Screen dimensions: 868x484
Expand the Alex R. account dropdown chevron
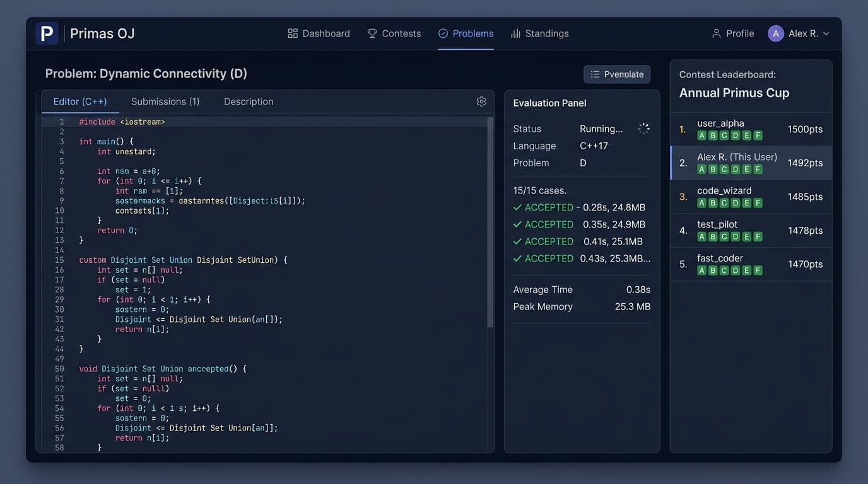click(826, 33)
